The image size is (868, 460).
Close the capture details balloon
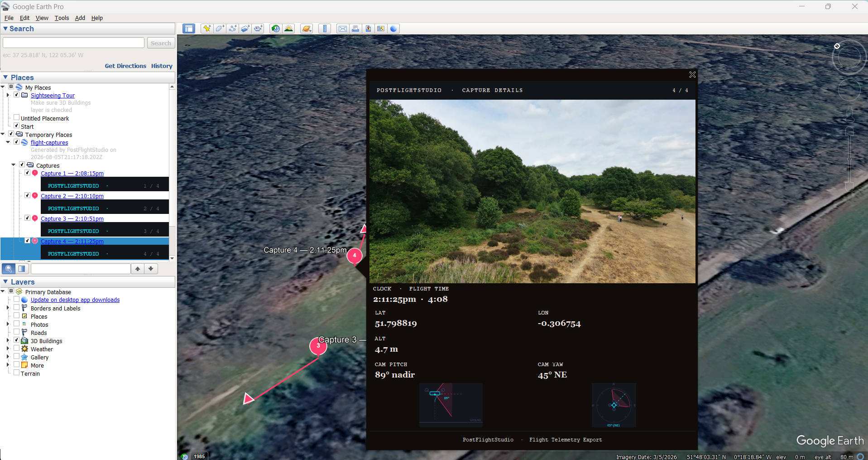[692, 74]
